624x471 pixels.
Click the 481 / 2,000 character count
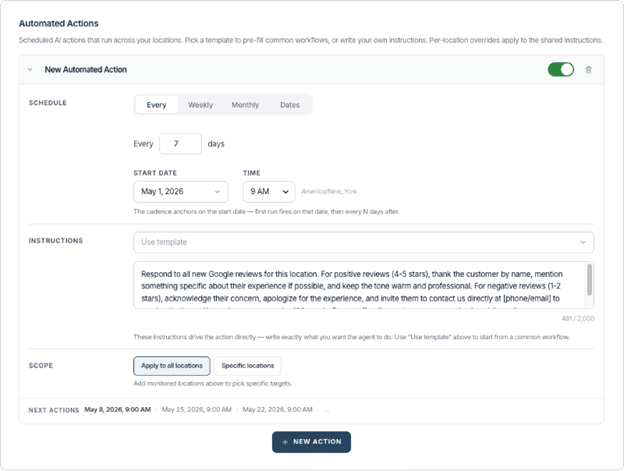point(578,319)
